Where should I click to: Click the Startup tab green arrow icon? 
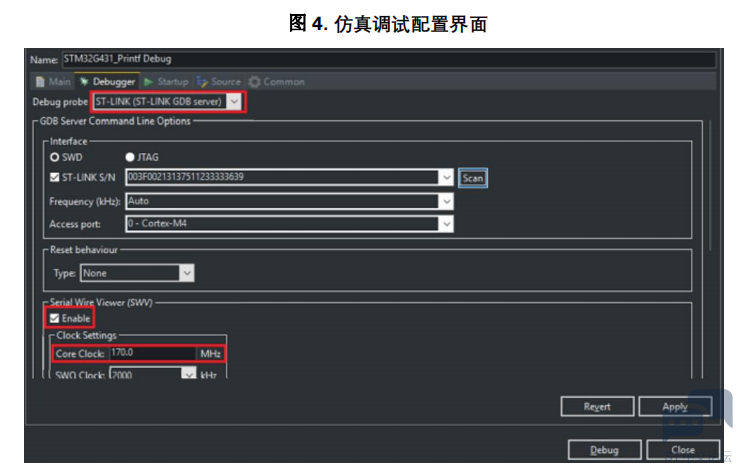point(149,82)
